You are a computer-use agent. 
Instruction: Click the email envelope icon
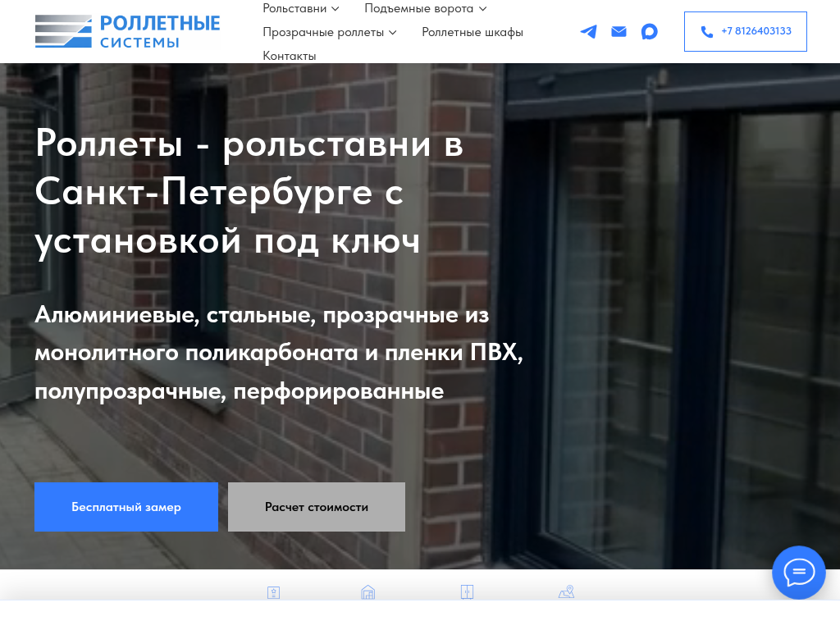click(619, 32)
